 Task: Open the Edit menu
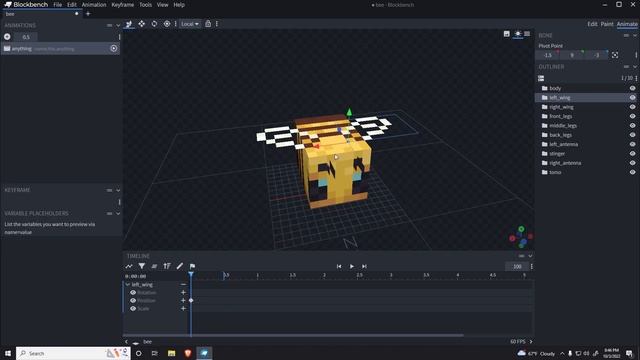tap(72, 5)
